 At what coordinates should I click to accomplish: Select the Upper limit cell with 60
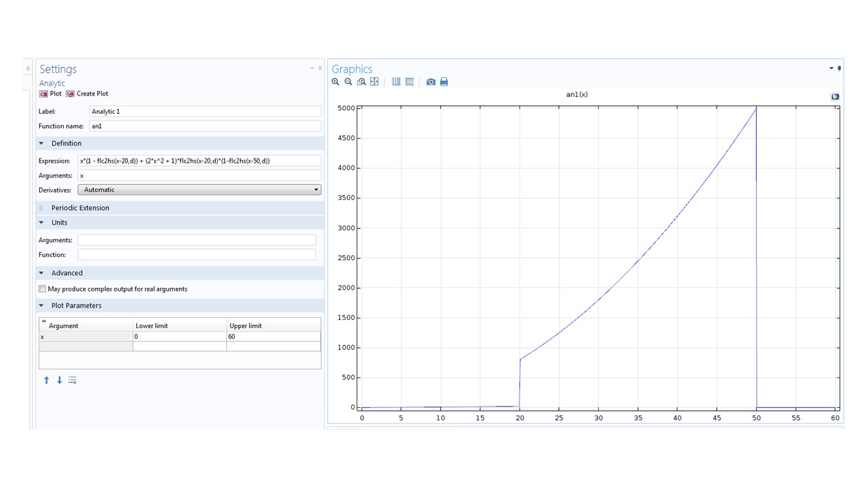click(273, 336)
